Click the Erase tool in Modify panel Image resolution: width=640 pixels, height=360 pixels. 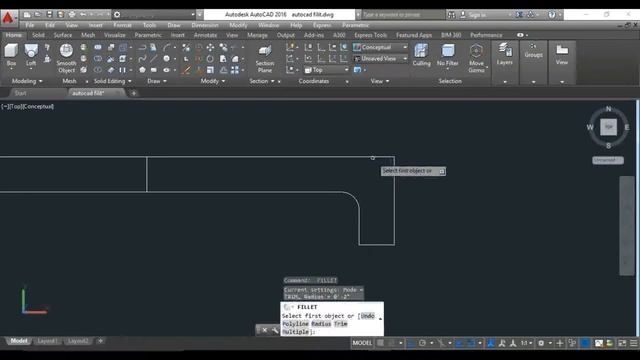point(186,70)
